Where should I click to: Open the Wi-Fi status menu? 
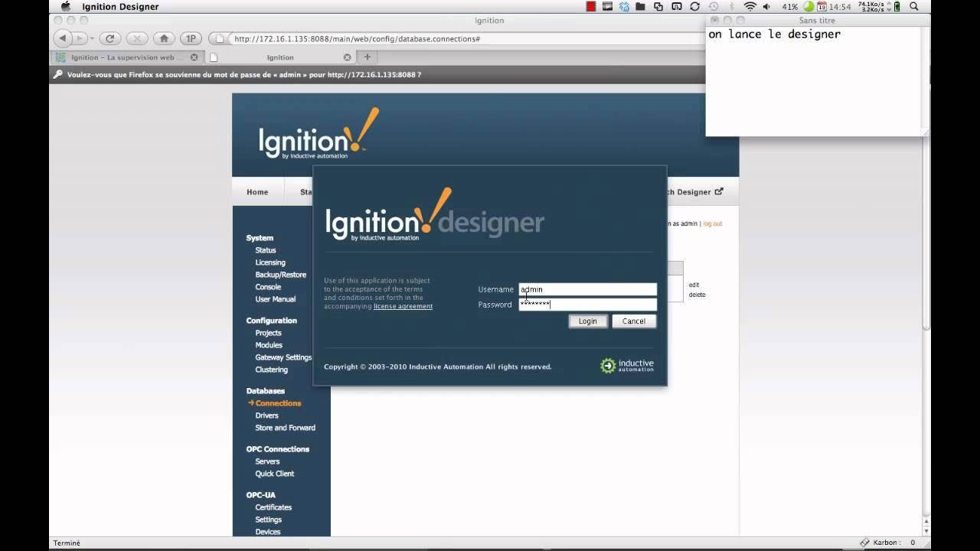pyautogui.click(x=750, y=6)
